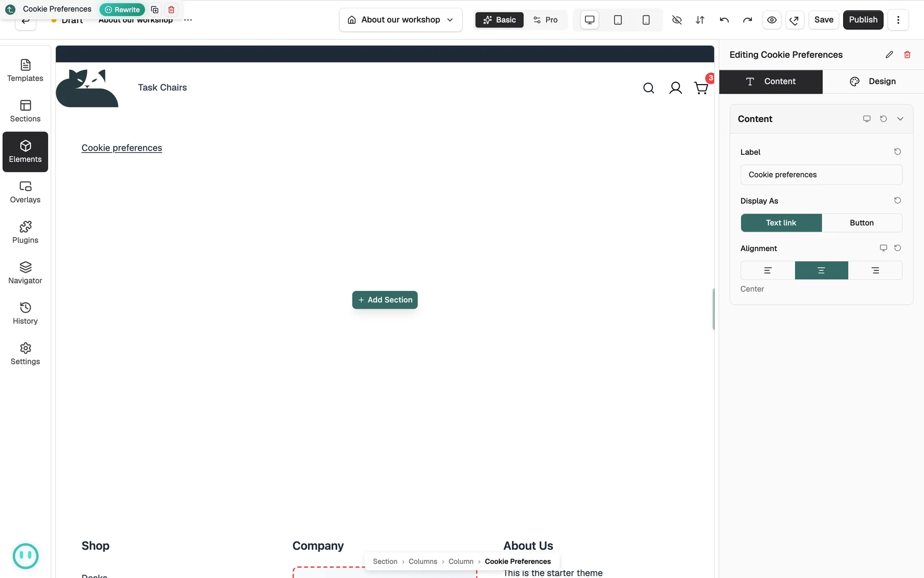The image size is (924, 578).
Task: Reset the Alignment setting
Action: 898,248
